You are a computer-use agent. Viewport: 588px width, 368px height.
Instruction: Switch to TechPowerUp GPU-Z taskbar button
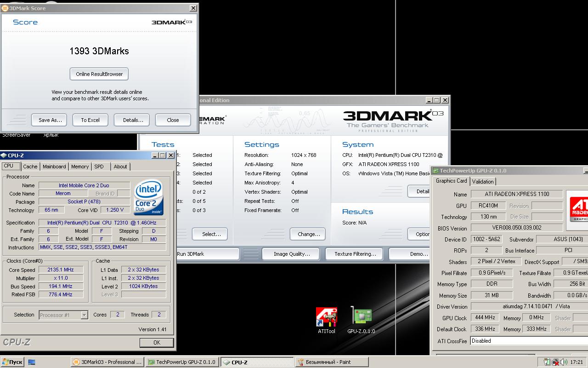(x=182, y=362)
